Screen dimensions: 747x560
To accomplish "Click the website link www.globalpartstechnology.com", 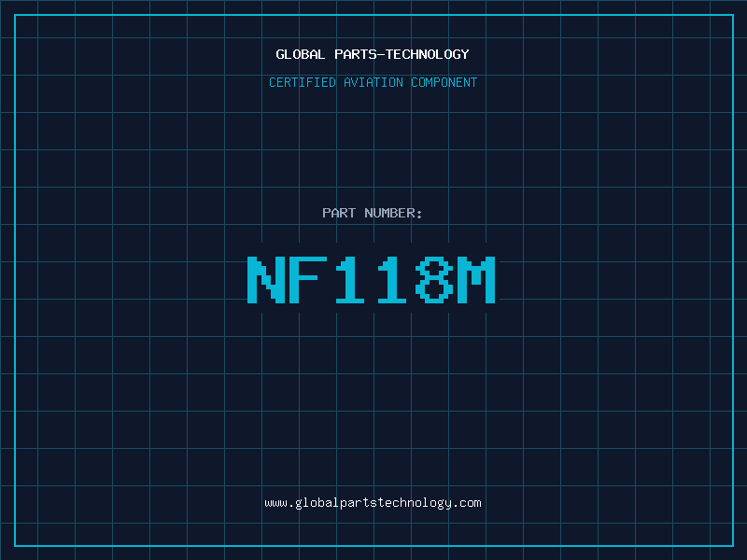I will point(373,503).
